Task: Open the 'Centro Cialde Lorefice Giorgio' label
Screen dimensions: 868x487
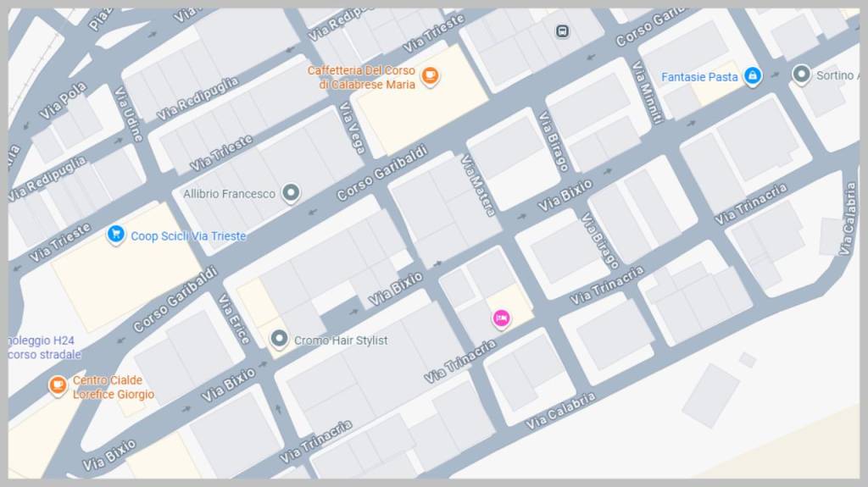Action: pos(113,387)
